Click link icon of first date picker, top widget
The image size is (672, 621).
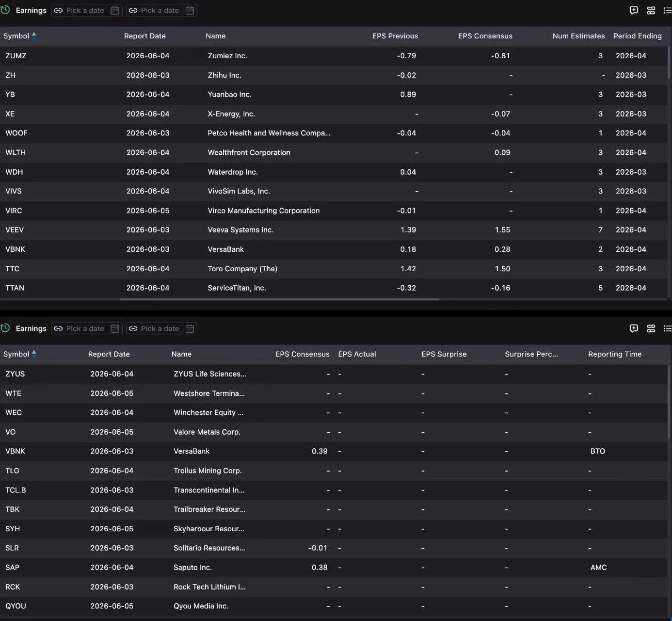click(58, 10)
